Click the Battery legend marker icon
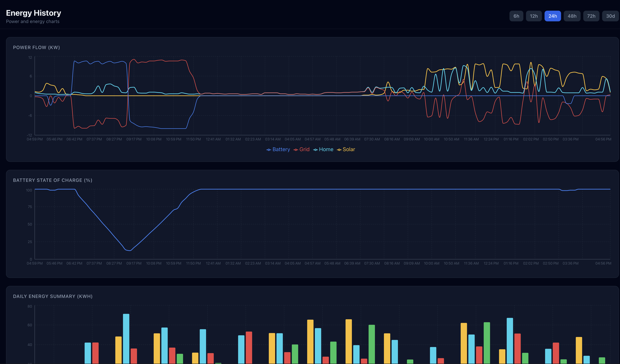Image resolution: width=620 pixels, height=364 pixels. coord(269,149)
